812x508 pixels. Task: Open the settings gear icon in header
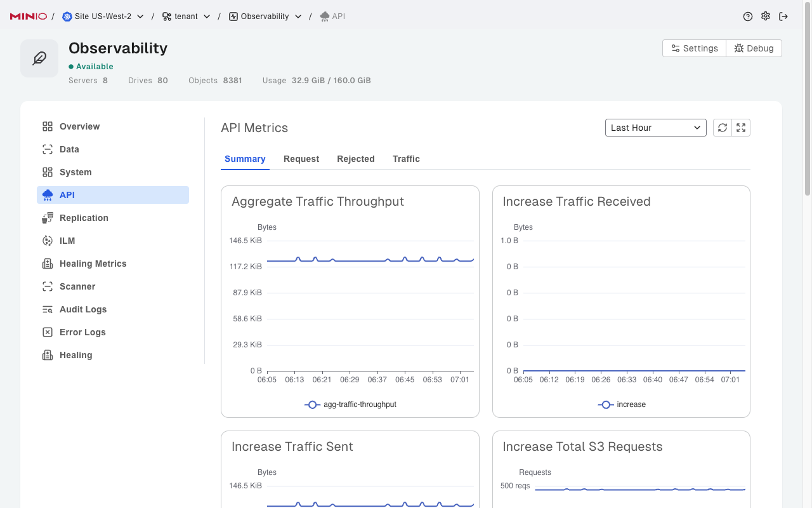coord(766,17)
